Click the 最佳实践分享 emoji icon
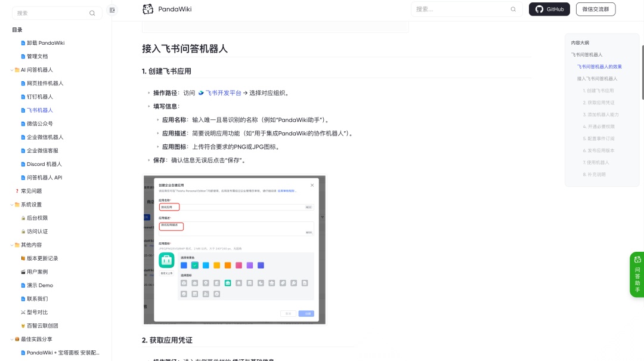This screenshot has height=361, width=644. click(x=17, y=339)
